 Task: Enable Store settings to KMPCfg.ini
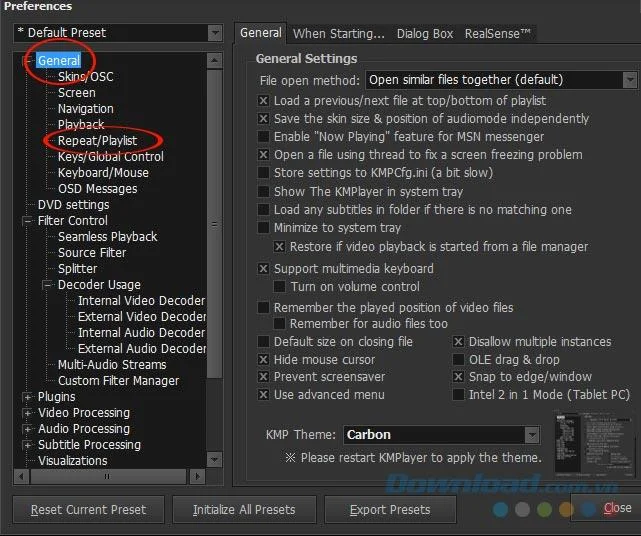coord(263,173)
